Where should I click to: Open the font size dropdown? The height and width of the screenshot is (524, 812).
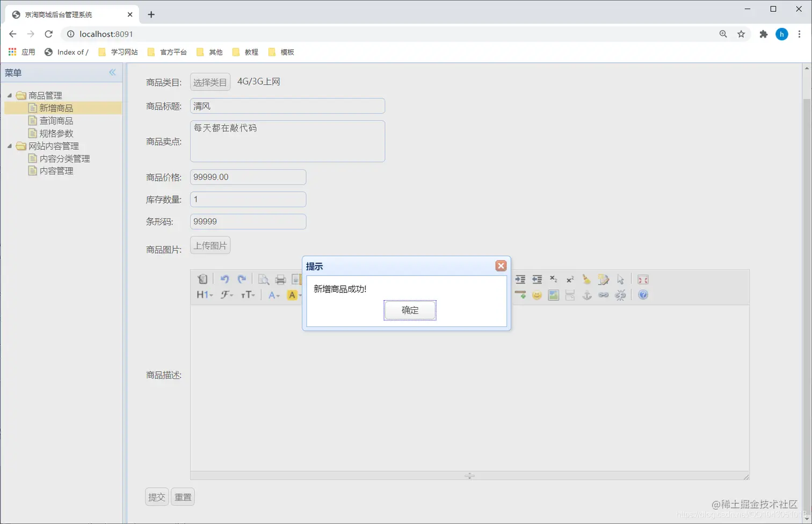click(x=248, y=295)
